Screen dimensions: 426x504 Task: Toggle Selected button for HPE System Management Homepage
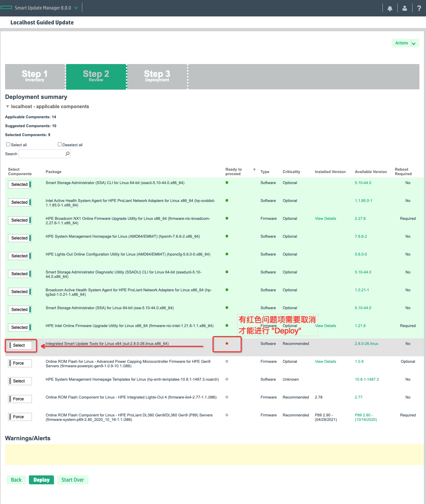point(20,238)
